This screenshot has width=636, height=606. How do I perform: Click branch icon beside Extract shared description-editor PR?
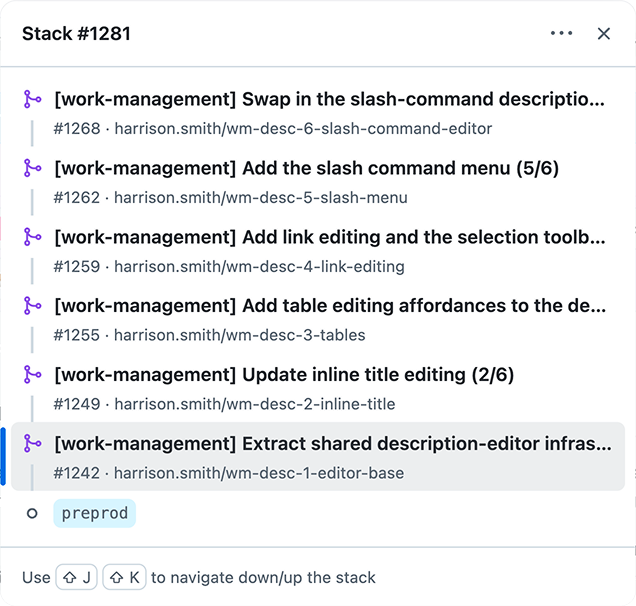32,443
